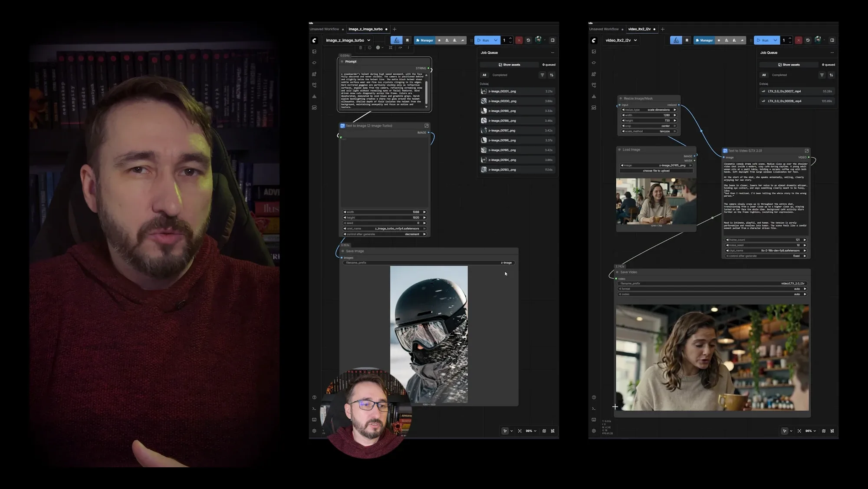Viewport: 868px width, 489px height.
Task: Click the star icon beside Manager in the image_z_image_turbo window
Action: (x=439, y=40)
